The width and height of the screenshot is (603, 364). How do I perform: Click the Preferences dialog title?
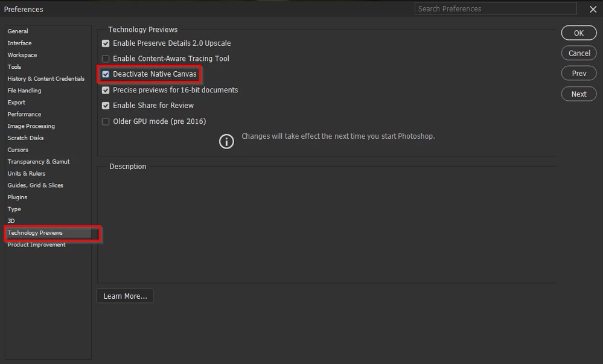(24, 9)
